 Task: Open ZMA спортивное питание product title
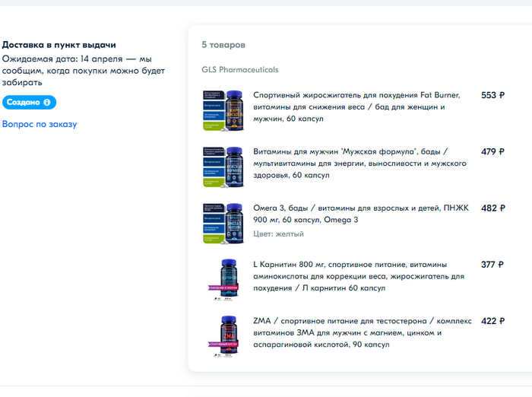pos(363,332)
